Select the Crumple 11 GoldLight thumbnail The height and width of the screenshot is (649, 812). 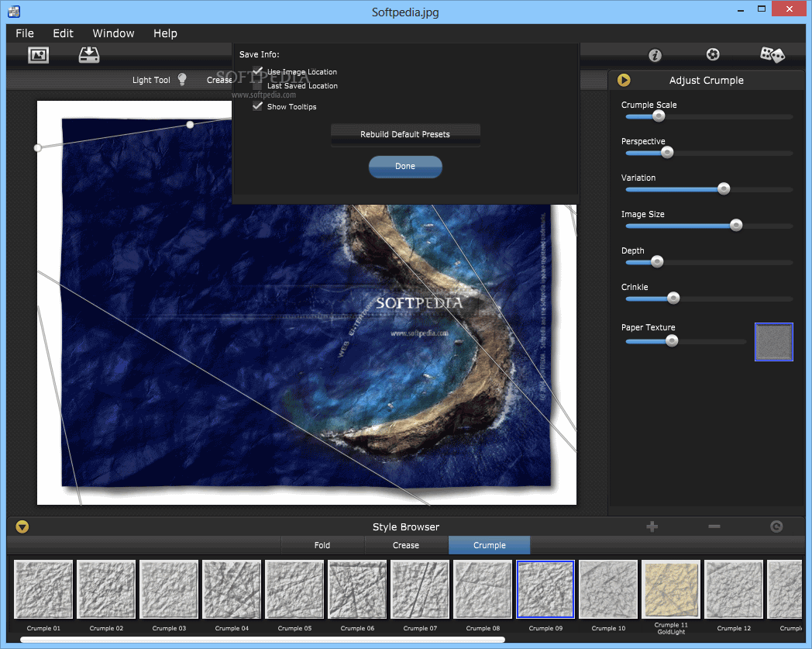[x=671, y=589]
